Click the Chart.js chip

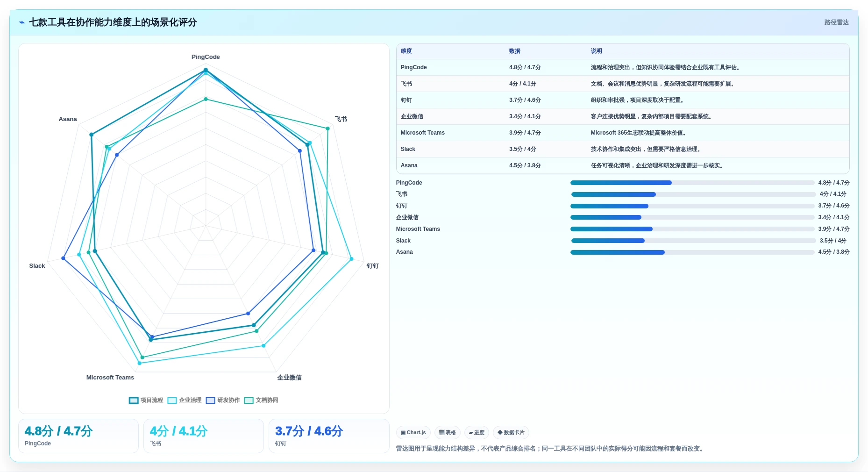pos(413,432)
